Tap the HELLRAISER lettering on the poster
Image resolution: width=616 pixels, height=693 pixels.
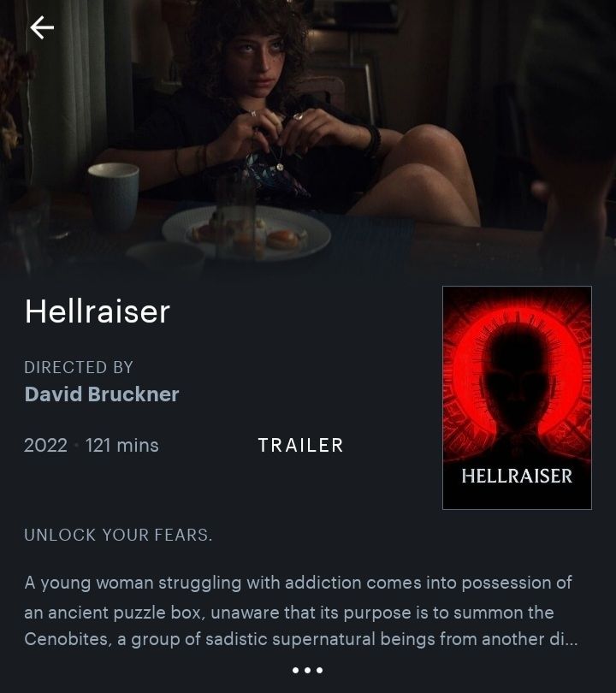517,476
